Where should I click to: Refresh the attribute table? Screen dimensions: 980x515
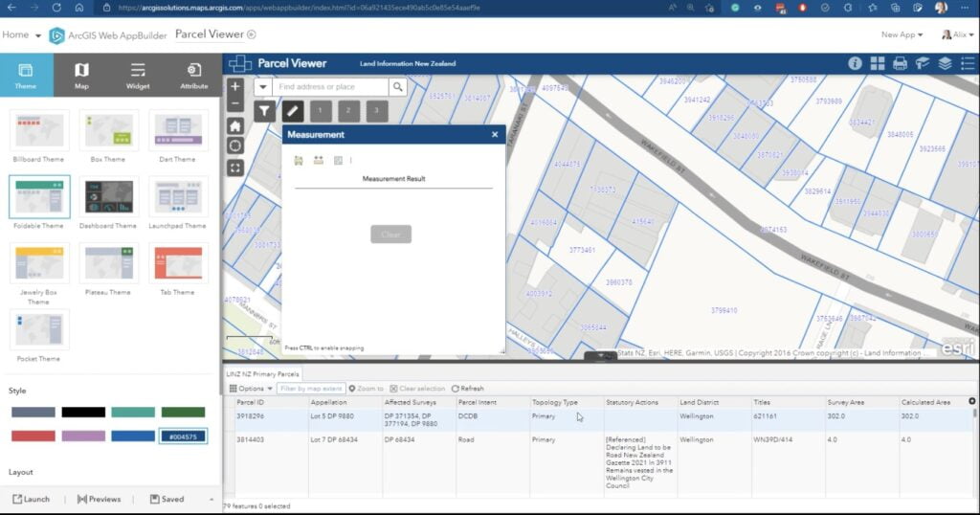[467, 388]
